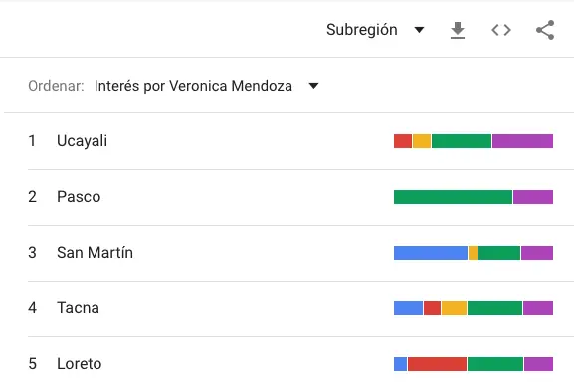Click the sort dropdown arrow next to Ordenar
This screenshot has height=392, width=574.
313,86
